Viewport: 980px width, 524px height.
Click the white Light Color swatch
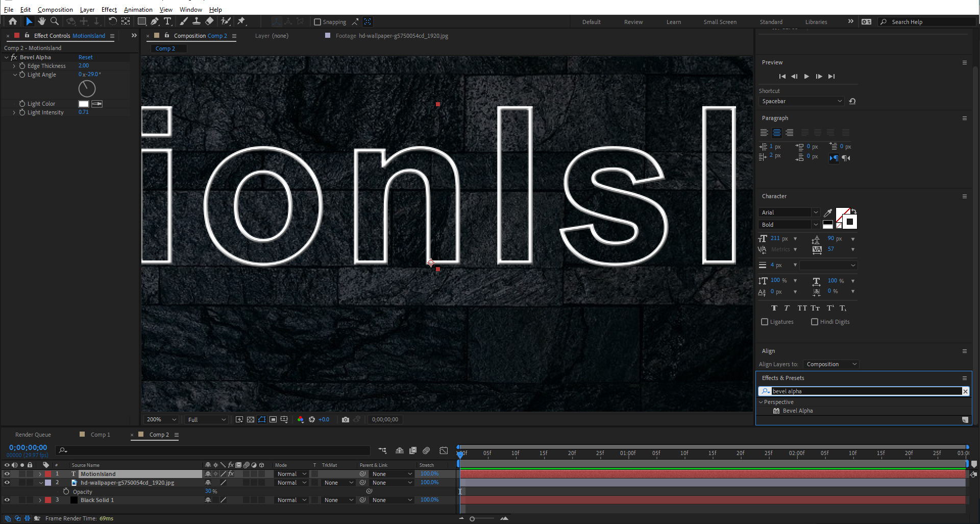pos(83,104)
